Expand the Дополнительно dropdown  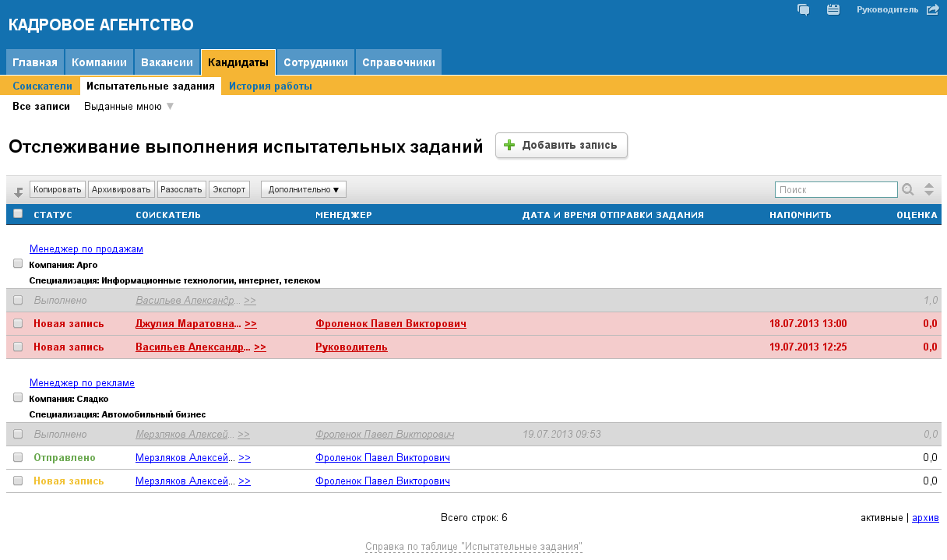[x=303, y=189]
